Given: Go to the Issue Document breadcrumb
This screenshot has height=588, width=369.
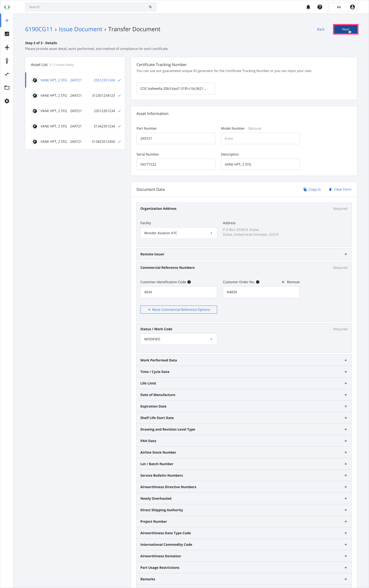Looking at the screenshot, I should pyautogui.click(x=80, y=29).
